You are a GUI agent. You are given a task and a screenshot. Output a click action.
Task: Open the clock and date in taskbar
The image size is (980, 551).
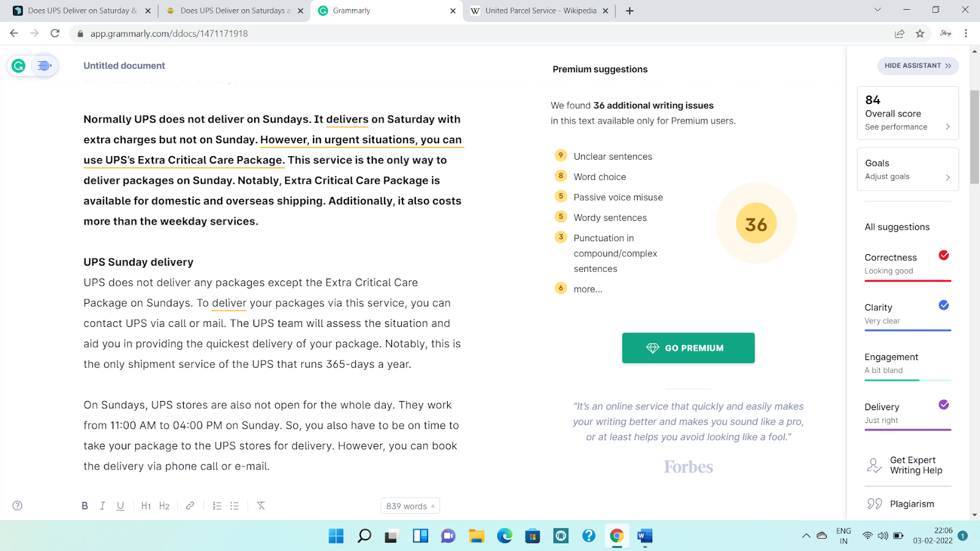(x=932, y=536)
